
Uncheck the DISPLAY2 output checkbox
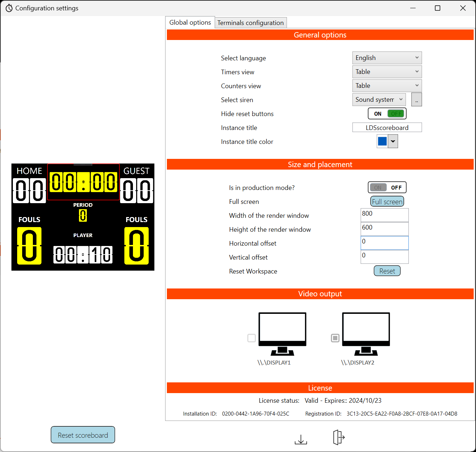[x=335, y=338]
